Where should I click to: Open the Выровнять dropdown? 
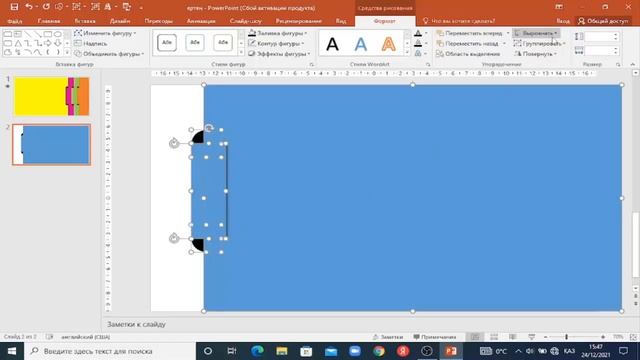pos(536,33)
